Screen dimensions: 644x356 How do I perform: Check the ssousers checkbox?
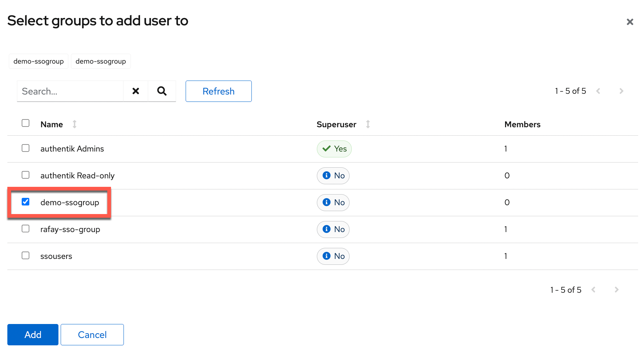(25, 255)
